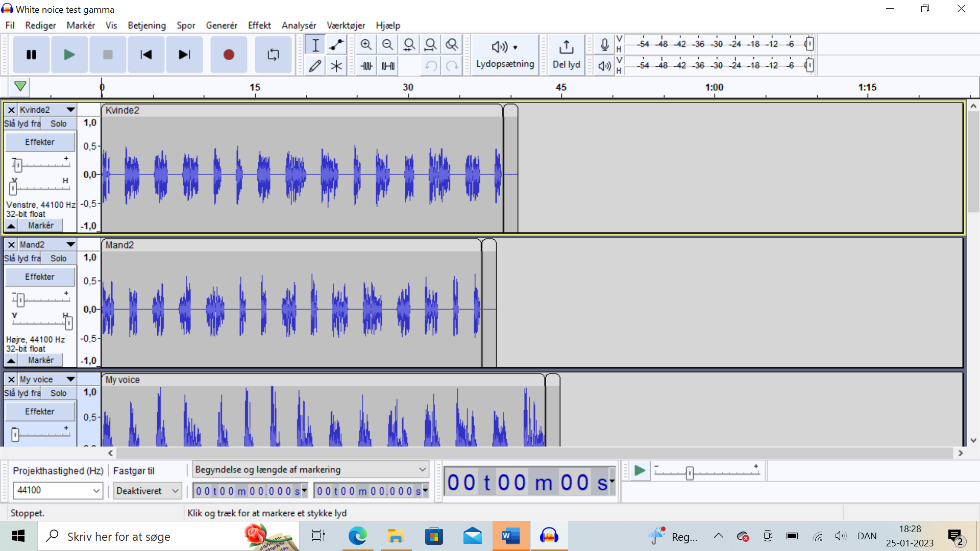Solo the Kvinde2 track

(59, 123)
